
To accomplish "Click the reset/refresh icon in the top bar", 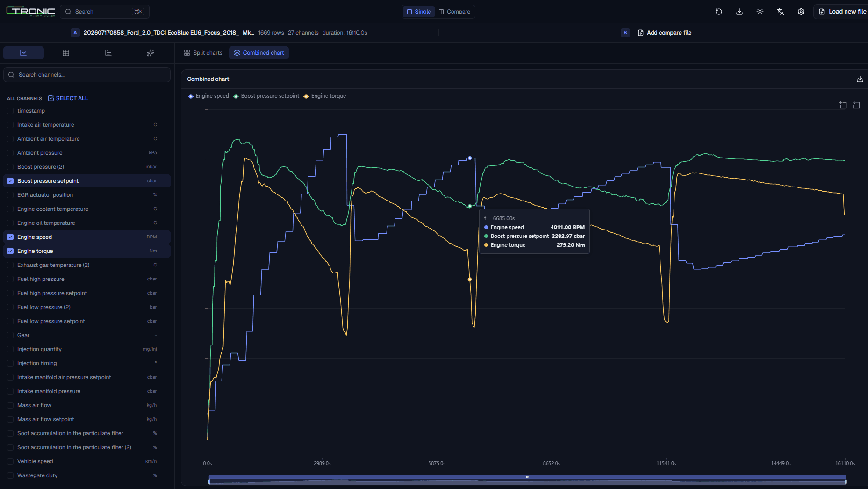I will pyautogui.click(x=719, y=12).
